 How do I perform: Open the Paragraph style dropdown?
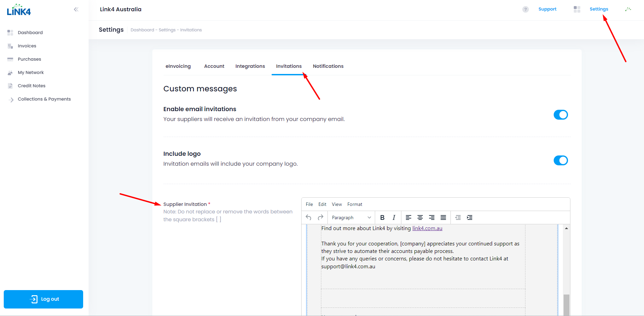coord(351,217)
